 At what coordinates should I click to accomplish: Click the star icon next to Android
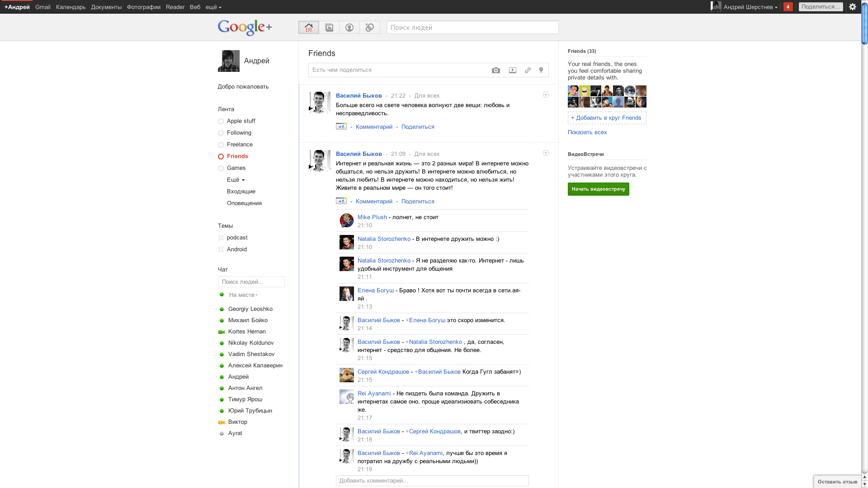tap(221, 249)
